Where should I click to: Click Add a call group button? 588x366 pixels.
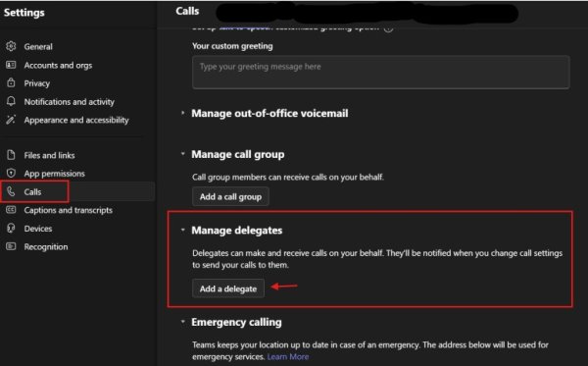click(x=230, y=196)
